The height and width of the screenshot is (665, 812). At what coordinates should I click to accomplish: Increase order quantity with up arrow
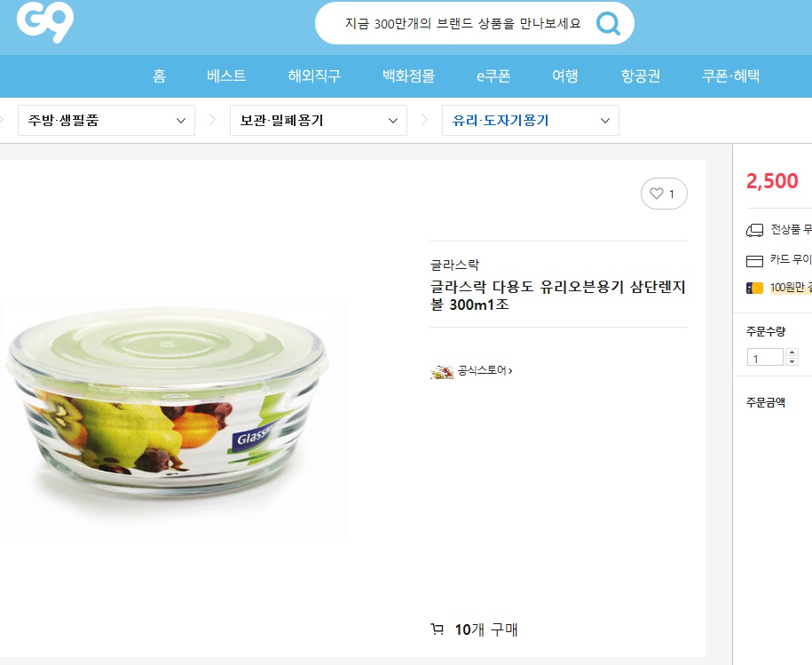(x=792, y=352)
